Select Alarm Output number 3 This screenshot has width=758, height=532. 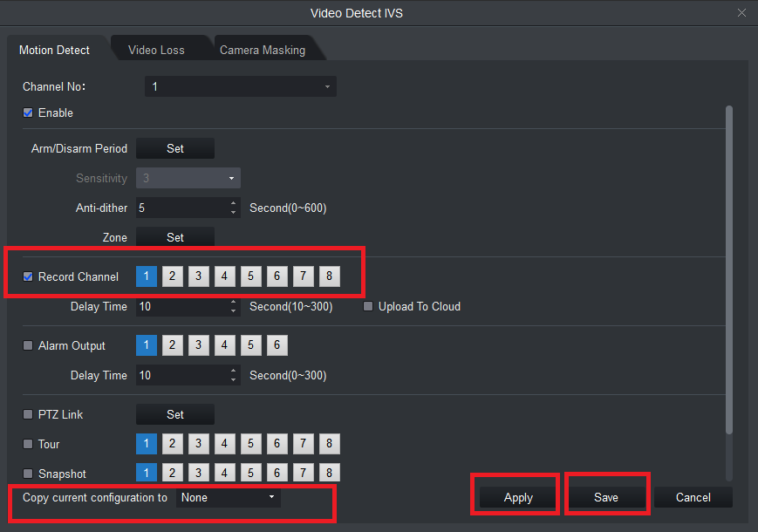pyautogui.click(x=199, y=345)
